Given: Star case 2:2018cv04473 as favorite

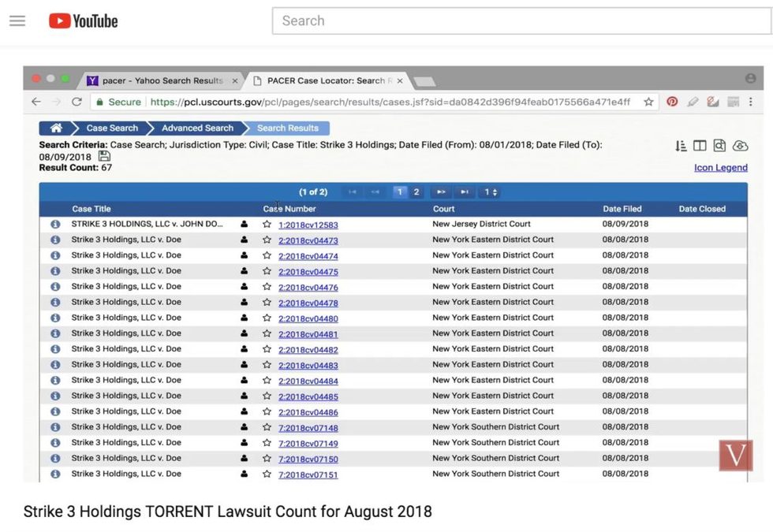Looking at the screenshot, I should 267,240.
